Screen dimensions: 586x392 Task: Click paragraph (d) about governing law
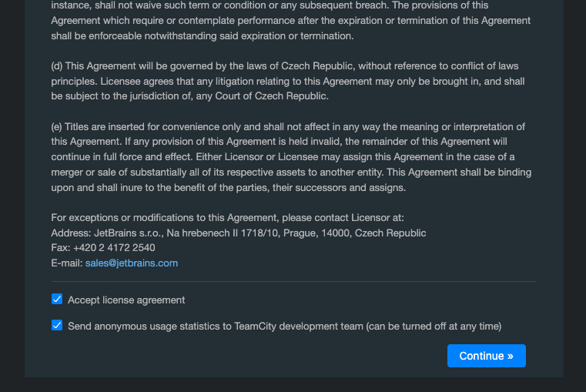(292, 81)
